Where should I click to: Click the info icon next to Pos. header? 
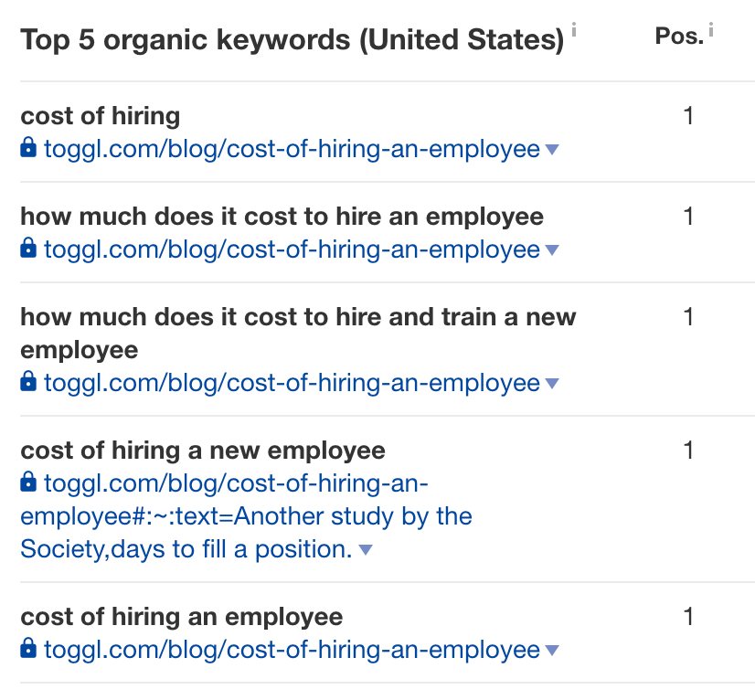point(711,29)
